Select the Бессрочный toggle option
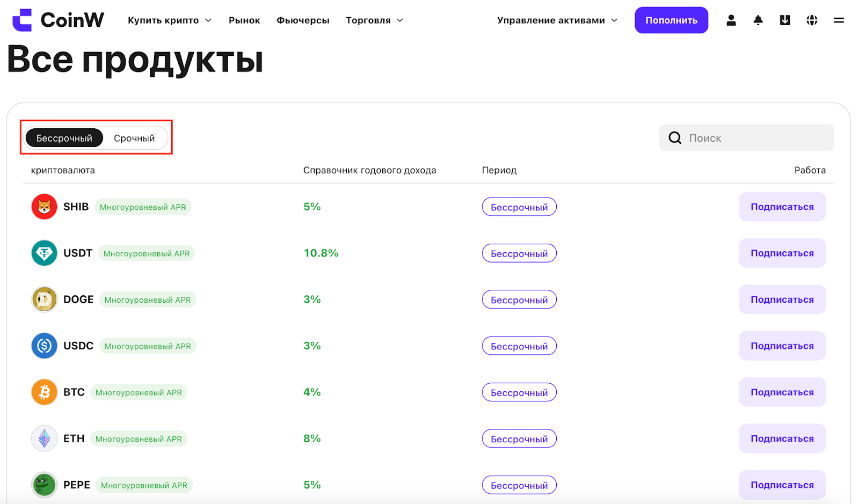Image resolution: width=859 pixels, height=504 pixels. [x=64, y=138]
